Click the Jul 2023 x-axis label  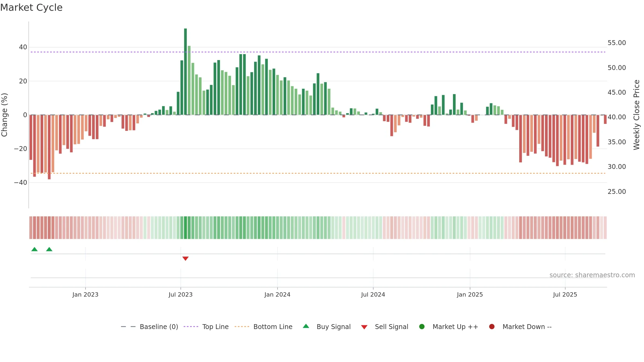(181, 294)
